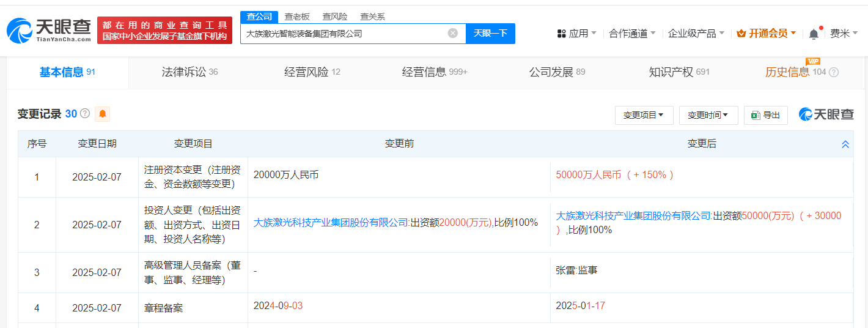
Task: Select the 章程备案 row item text
Action: pyautogui.click(x=163, y=308)
